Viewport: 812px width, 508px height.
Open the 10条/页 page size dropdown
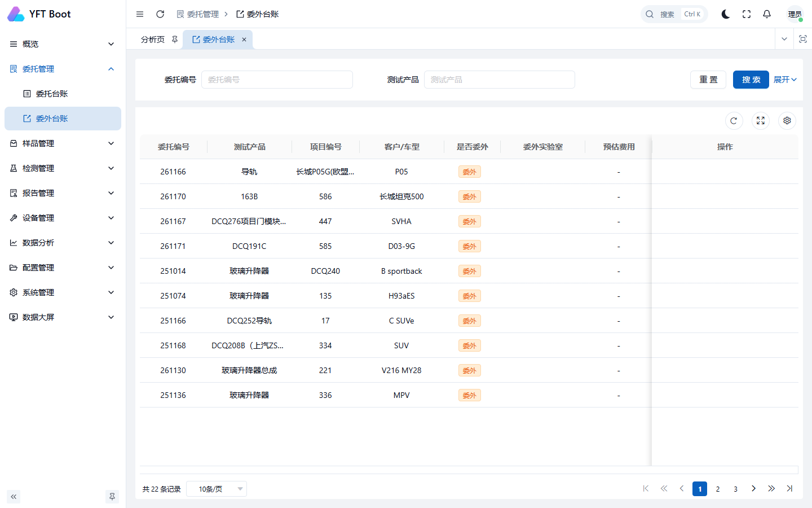tap(217, 489)
